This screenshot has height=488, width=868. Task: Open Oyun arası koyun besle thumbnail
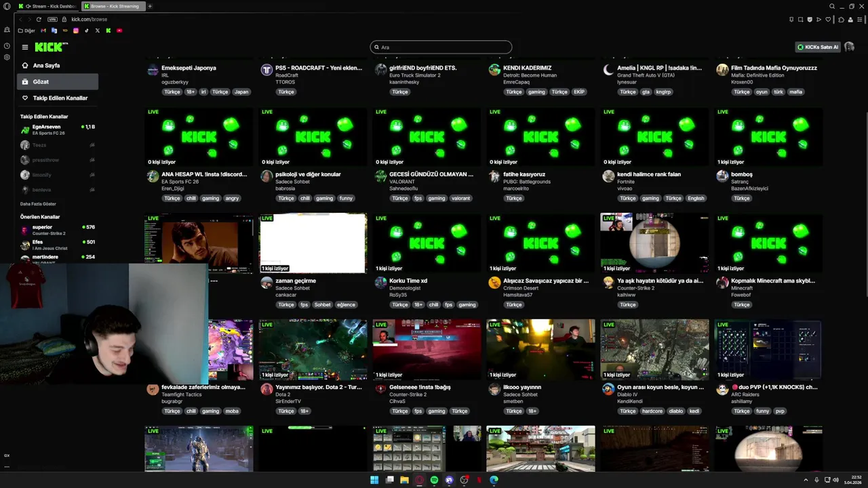pos(654,350)
